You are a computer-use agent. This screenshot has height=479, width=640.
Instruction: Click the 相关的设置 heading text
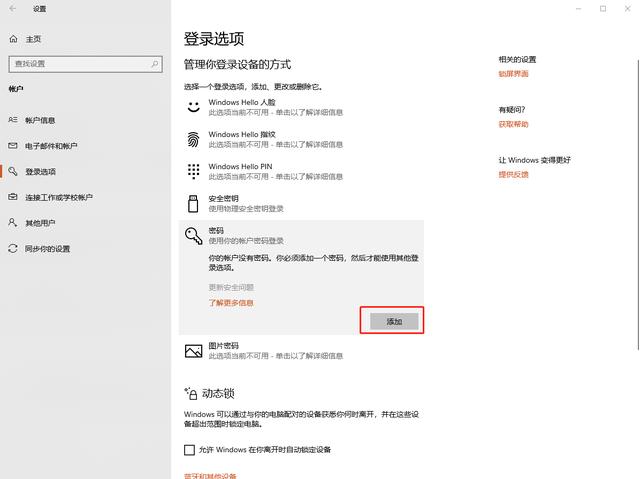tap(517, 60)
